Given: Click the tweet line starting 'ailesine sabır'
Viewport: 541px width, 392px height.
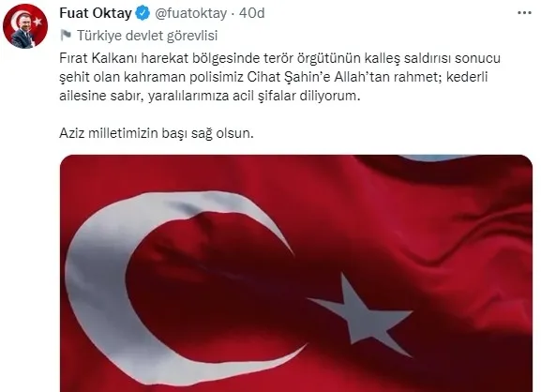Looking at the screenshot, I should click(209, 96).
